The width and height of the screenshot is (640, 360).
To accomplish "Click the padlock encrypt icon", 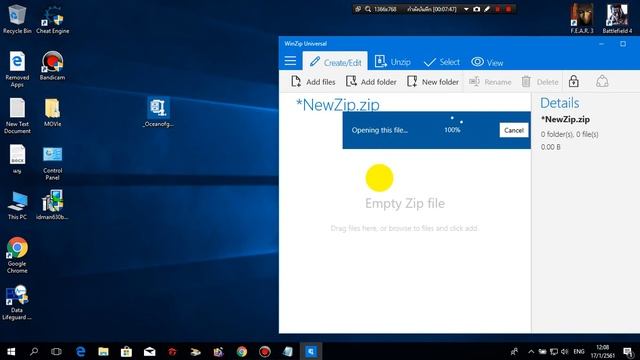I will [573, 82].
